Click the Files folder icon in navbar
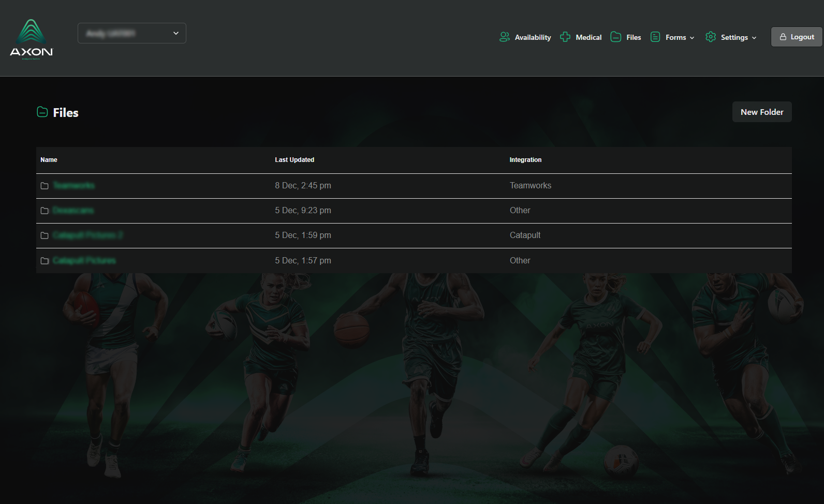Screen dimensions: 824x504 click(616, 37)
